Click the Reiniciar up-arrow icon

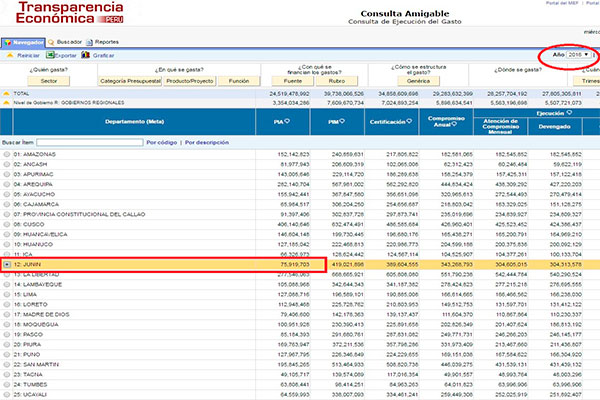pos(10,56)
